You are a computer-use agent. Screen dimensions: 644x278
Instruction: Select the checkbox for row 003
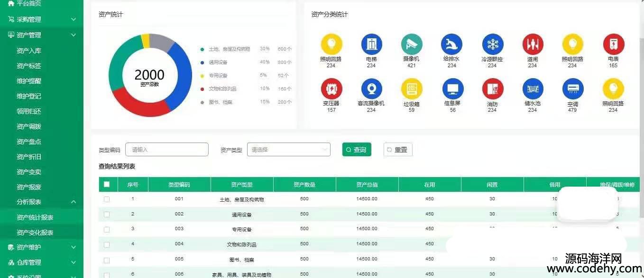tap(107, 229)
